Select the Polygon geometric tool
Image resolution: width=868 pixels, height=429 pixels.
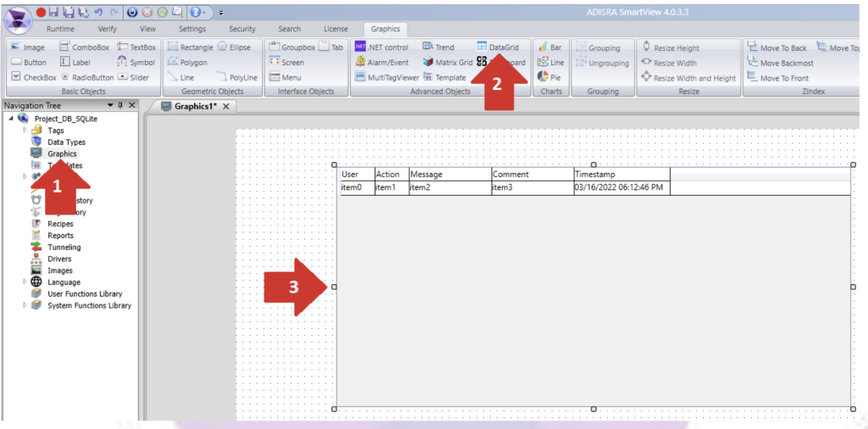tap(187, 63)
